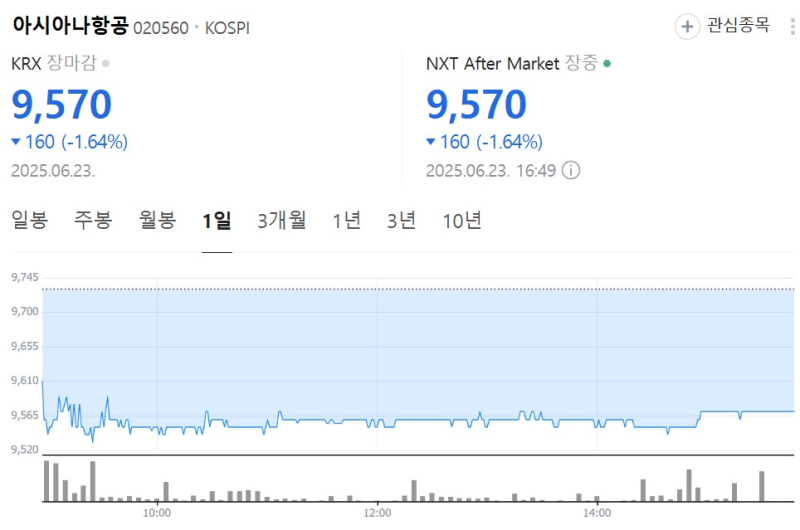The height and width of the screenshot is (530, 800).
Task: Click the KRX down-arrow change indicator
Action: click(x=16, y=142)
